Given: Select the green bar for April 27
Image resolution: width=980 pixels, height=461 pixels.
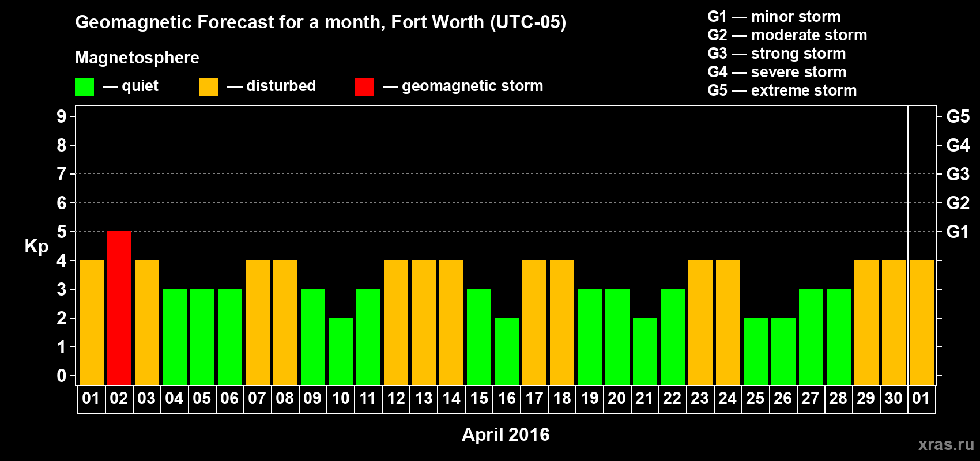Looking at the screenshot, I should tap(811, 337).
